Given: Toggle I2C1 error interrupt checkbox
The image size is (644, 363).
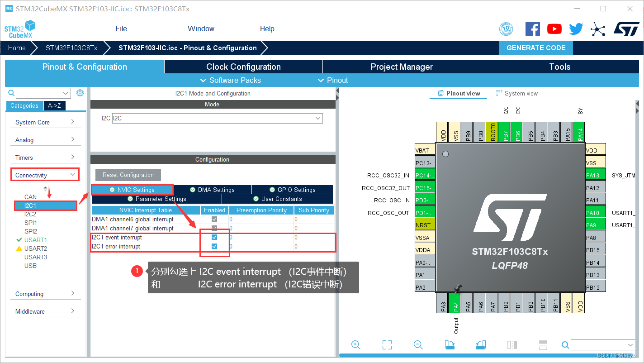Looking at the screenshot, I should (214, 246).
